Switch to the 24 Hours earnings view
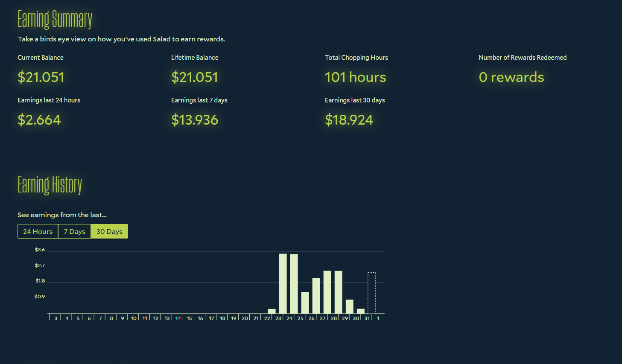The image size is (622, 364). [38, 231]
